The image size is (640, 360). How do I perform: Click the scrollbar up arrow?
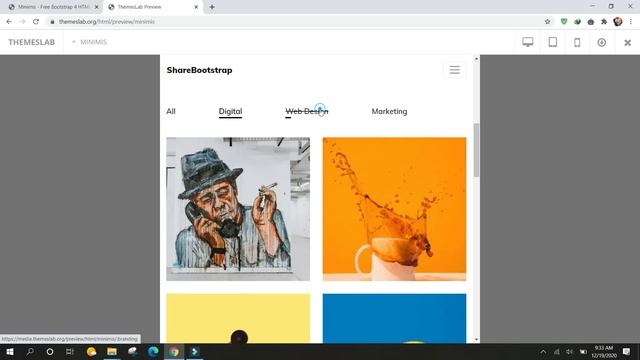[476, 59]
